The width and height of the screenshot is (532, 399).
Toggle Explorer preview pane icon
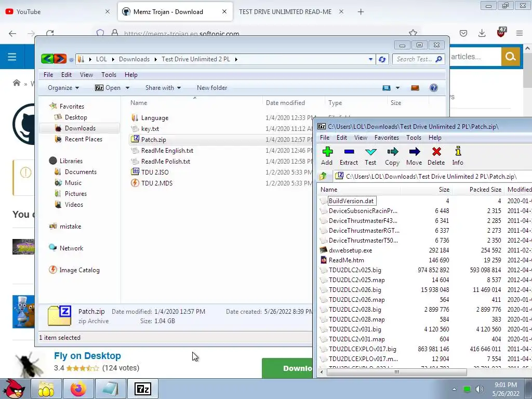coord(415,88)
